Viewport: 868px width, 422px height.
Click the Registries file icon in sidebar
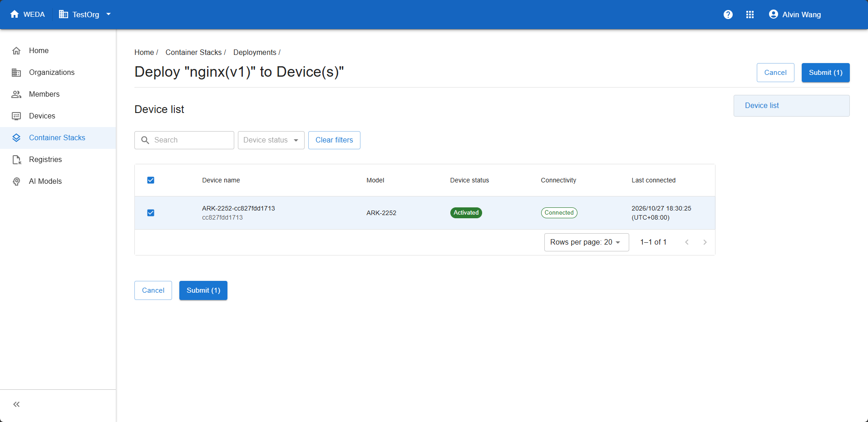(17, 160)
